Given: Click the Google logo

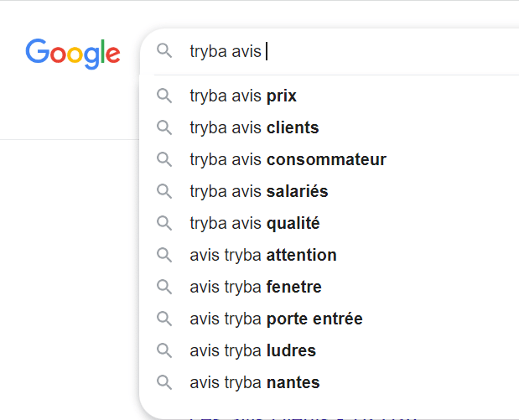Looking at the screenshot, I should (73, 53).
